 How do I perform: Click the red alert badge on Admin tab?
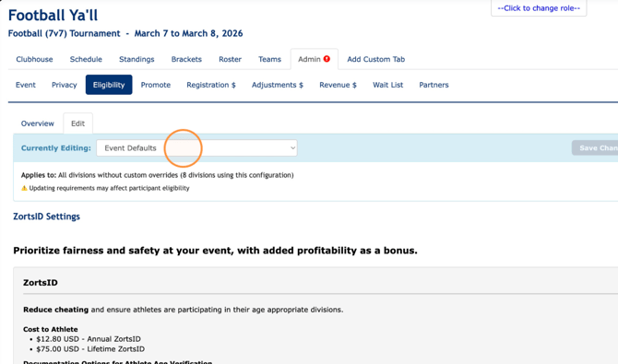327,59
